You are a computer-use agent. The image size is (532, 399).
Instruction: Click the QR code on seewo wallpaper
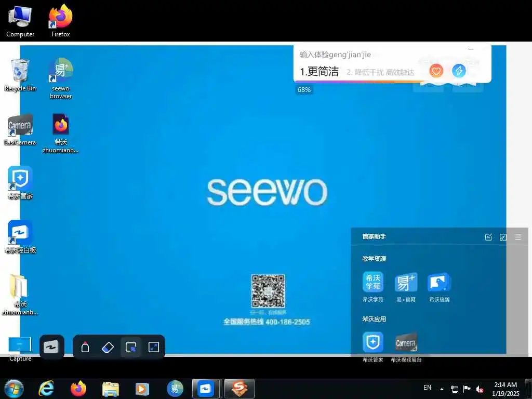tap(268, 291)
